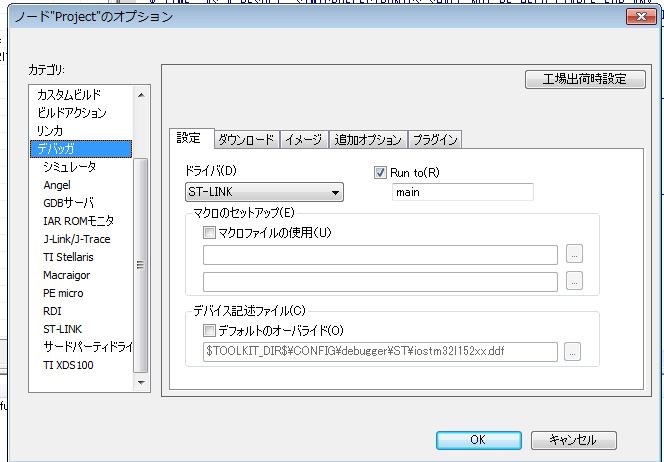This screenshot has width=664, height=462.
Task: Enable マクロファイルの使用(U) checkbox
Action: [x=209, y=232]
